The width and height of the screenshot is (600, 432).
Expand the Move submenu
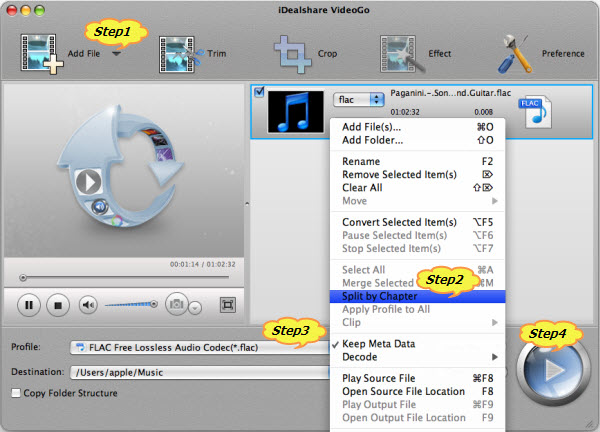point(417,201)
